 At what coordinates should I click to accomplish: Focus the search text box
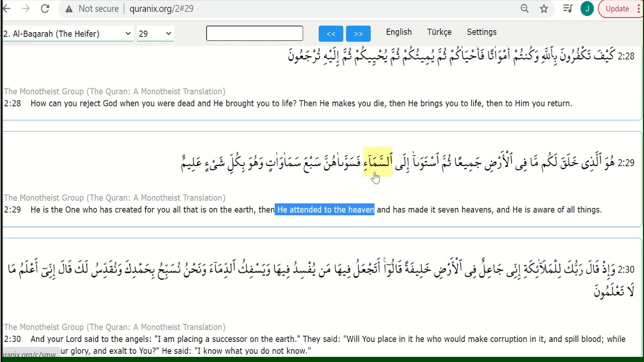255,33
